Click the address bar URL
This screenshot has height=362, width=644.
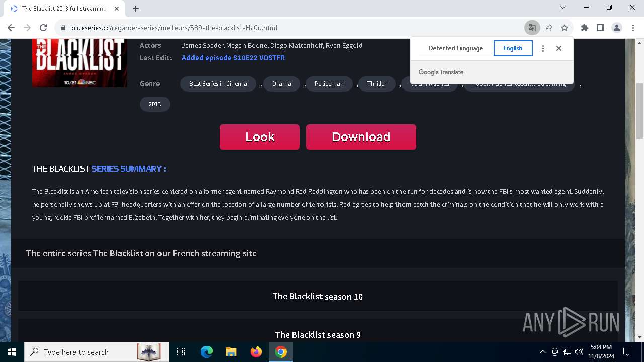tap(174, 28)
